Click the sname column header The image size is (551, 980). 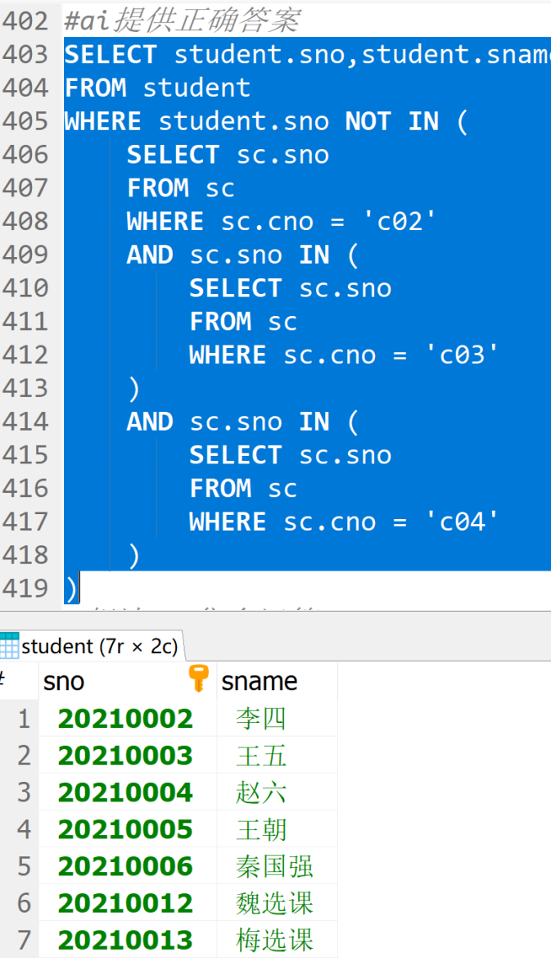(x=277, y=680)
